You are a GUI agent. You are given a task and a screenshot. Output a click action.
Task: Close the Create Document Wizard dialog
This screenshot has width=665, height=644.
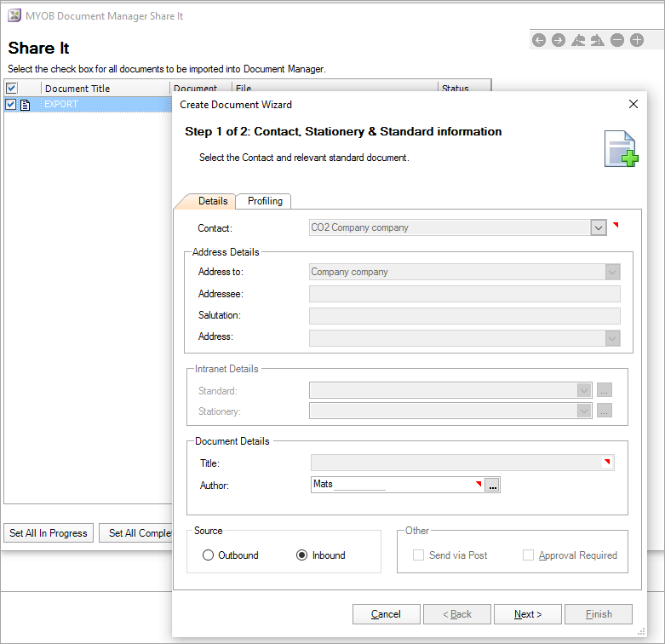[x=633, y=104]
